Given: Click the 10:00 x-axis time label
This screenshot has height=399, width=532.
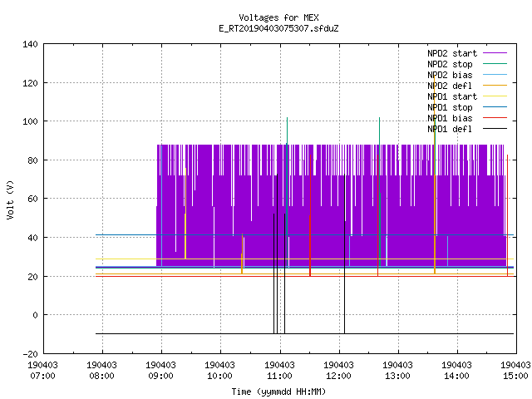Looking at the screenshot, I should click(219, 376).
